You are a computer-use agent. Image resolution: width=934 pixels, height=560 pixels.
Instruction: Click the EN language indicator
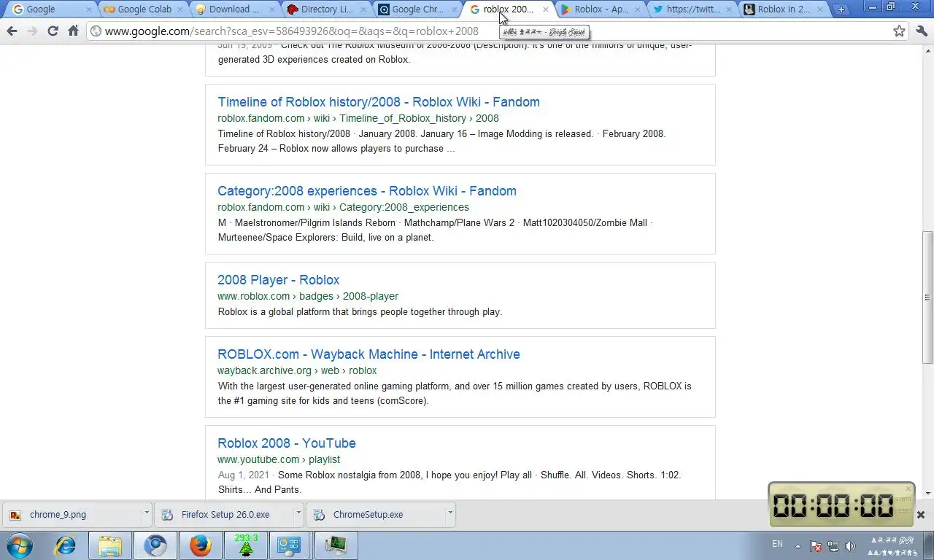[x=777, y=544]
